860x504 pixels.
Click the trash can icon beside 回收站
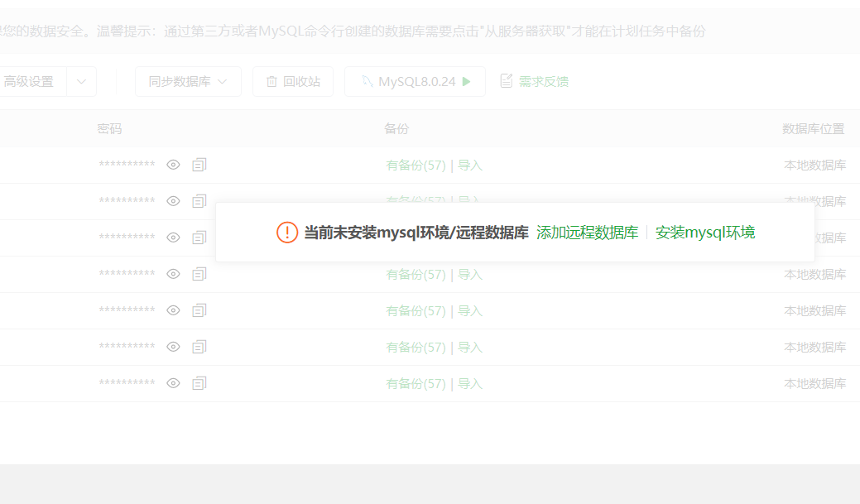point(271,82)
